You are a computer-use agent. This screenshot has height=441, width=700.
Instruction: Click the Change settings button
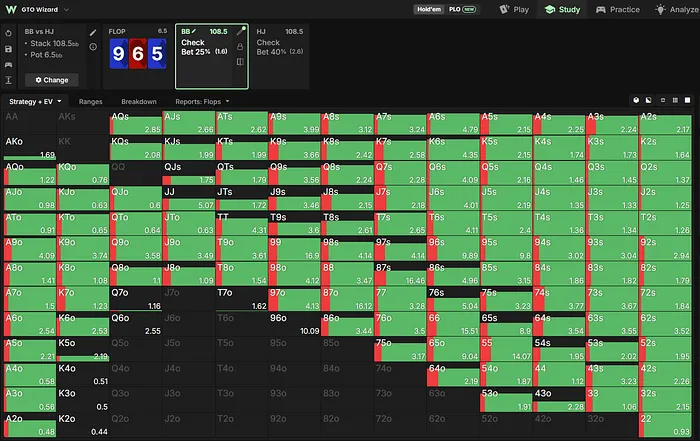[x=52, y=80]
